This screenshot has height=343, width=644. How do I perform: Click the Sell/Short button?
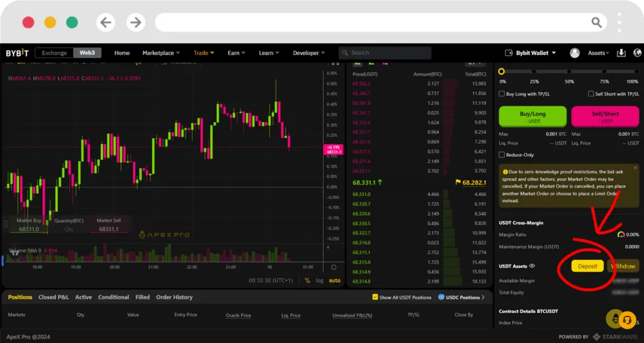point(605,116)
